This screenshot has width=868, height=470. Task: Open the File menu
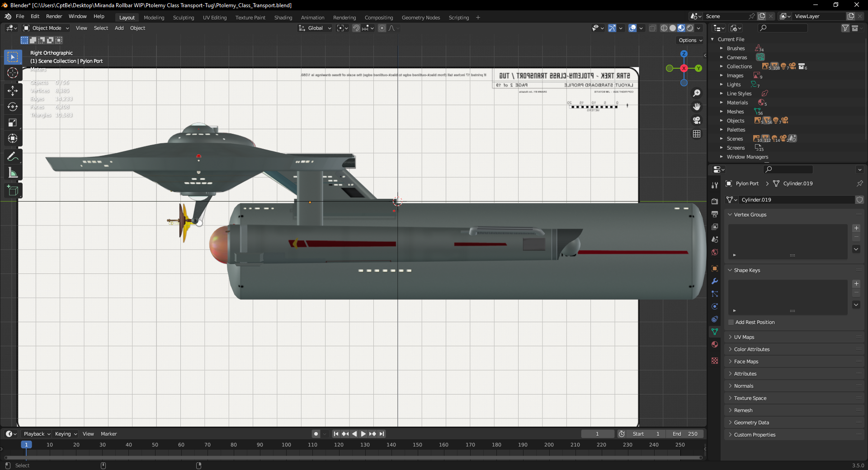(x=20, y=16)
